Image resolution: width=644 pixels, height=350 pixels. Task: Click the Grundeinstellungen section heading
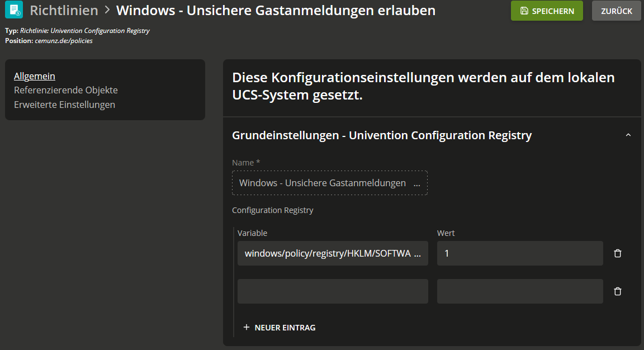pos(382,135)
